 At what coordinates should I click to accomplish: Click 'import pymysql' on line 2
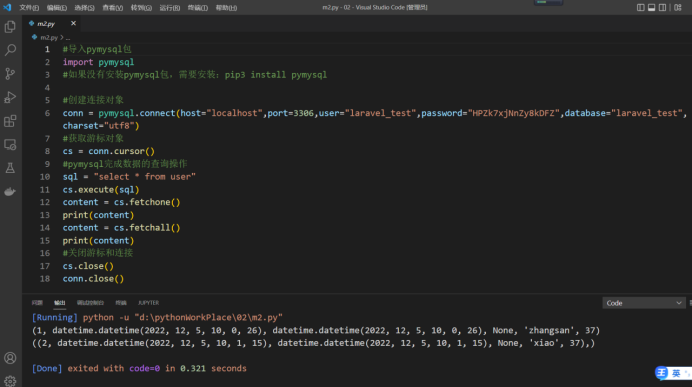[x=98, y=62]
